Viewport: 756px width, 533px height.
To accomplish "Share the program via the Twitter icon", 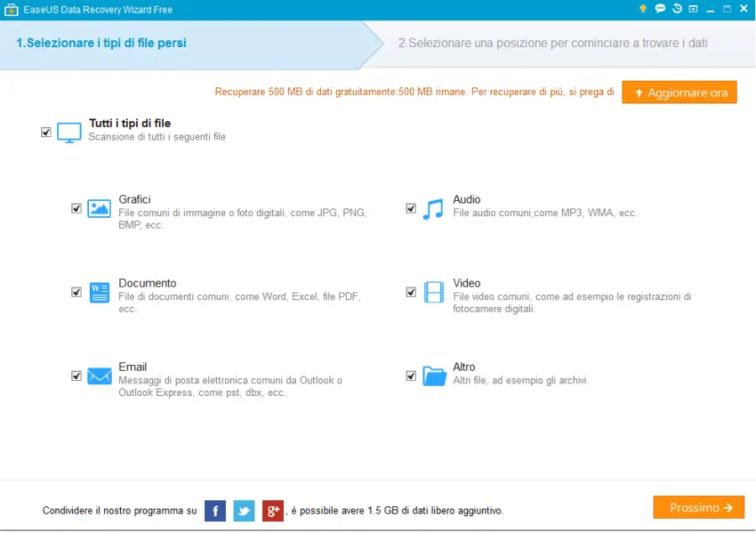I will coord(244,510).
